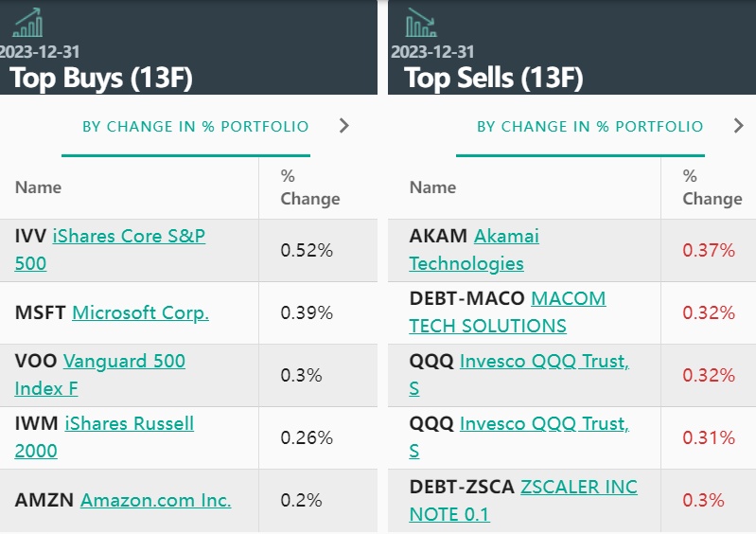Select Top Sells 'By Change in % Portfolio' tab
Viewport: 756px width, 534px height.
(x=589, y=126)
